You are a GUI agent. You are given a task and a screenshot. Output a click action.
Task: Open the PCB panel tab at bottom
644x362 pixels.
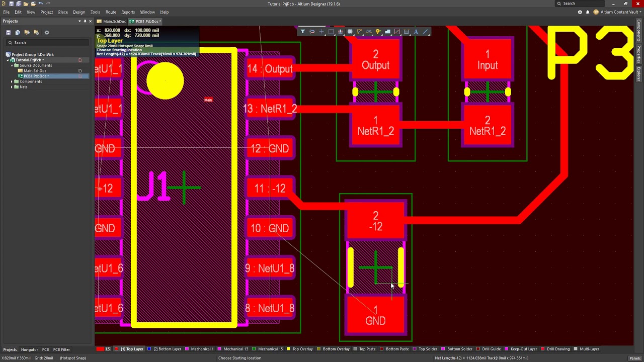point(45,349)
